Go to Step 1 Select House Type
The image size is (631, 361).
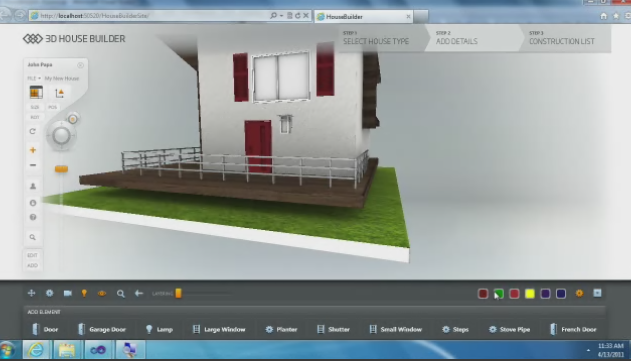[x=381, y=38]
